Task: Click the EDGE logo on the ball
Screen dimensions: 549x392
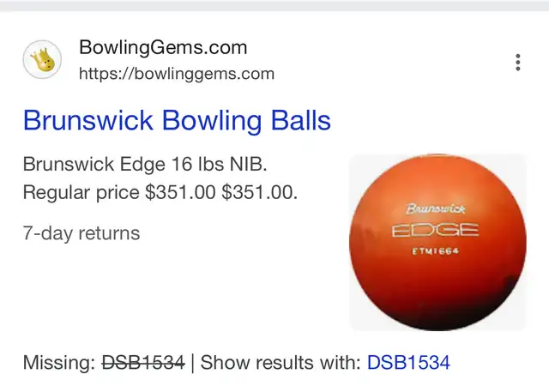Action: point(435,230)
